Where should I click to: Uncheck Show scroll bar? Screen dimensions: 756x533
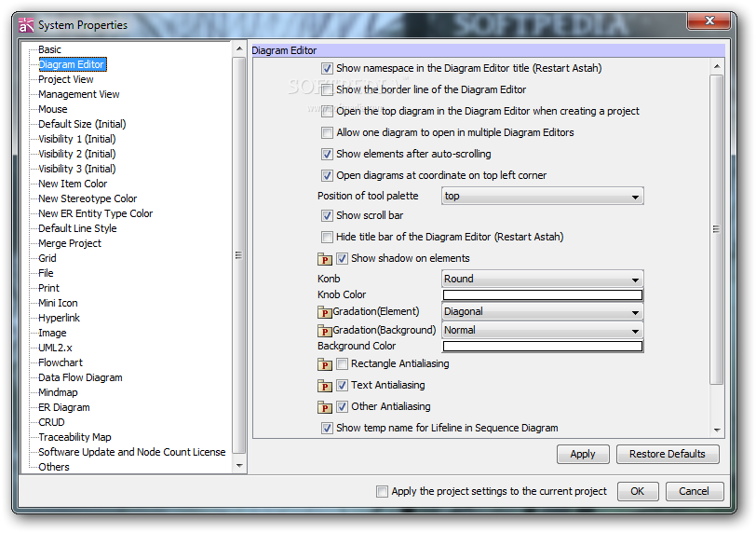(327, 215)
